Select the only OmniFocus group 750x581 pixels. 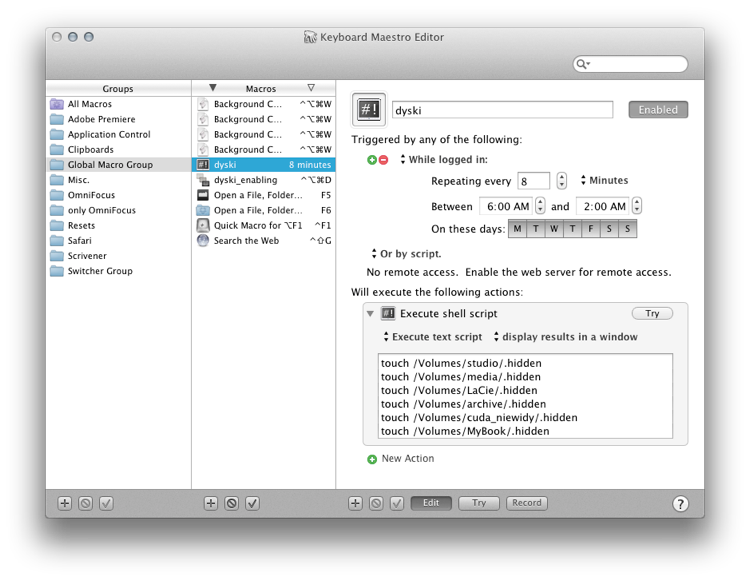pyautogui.click(x=120, y=210)
